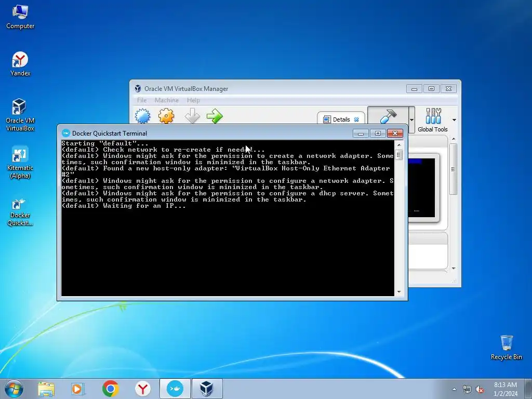Click the 'Starting "default"...' terminal line

click(x=105, y=143)
